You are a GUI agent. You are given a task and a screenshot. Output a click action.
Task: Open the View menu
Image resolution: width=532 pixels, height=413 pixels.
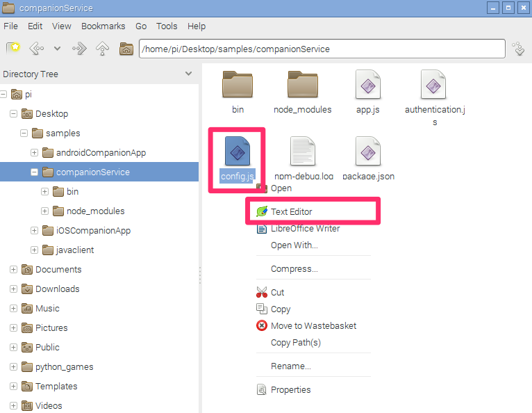coord(61,26)
